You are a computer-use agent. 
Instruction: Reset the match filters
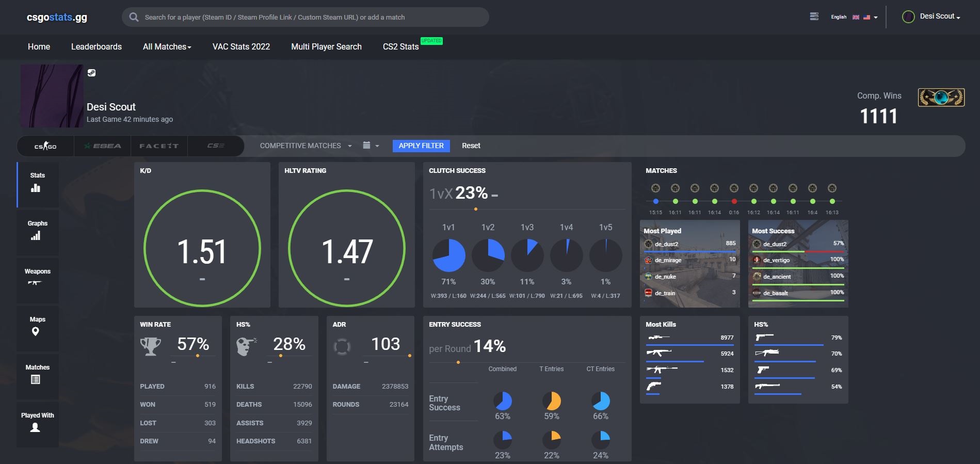click(x=471, y=146)
